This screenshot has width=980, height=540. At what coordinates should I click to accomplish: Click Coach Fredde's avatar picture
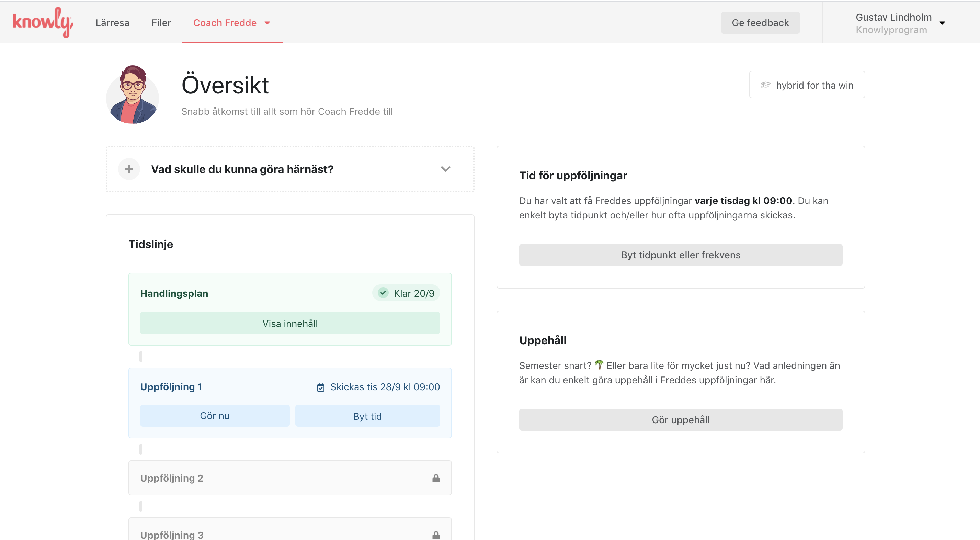click(x=133, y=94)
